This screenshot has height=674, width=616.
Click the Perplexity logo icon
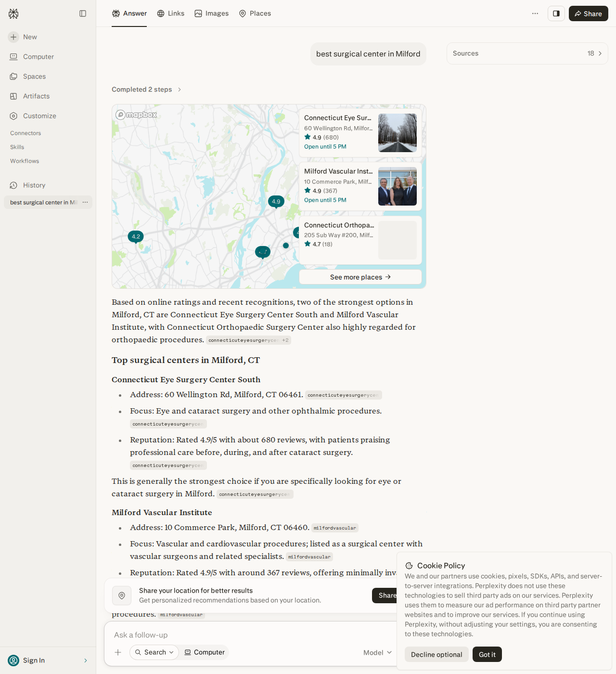[x=13, y=13]
